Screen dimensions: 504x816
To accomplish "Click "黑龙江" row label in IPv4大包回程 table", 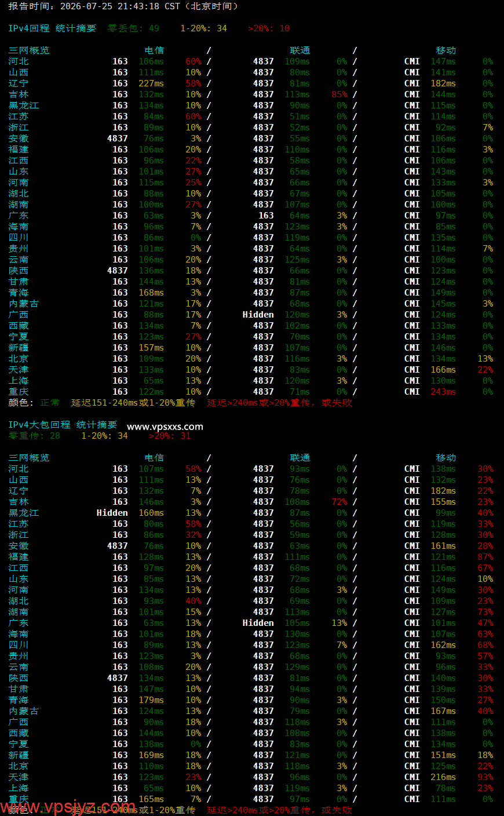I will click(24, 513).
